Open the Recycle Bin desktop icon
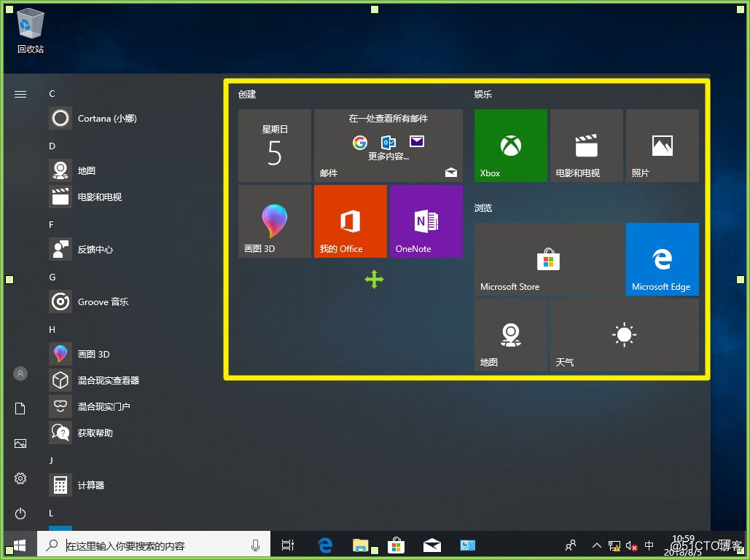 31,31
